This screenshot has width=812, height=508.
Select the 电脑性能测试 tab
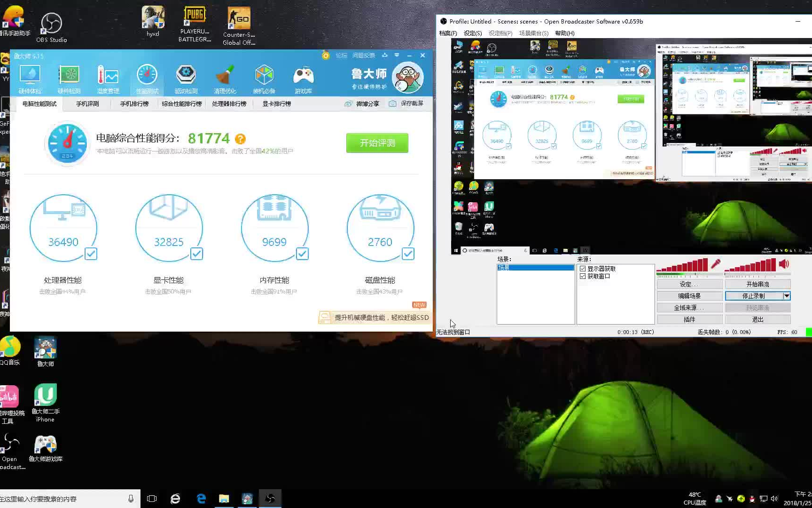tap(39, 103)
